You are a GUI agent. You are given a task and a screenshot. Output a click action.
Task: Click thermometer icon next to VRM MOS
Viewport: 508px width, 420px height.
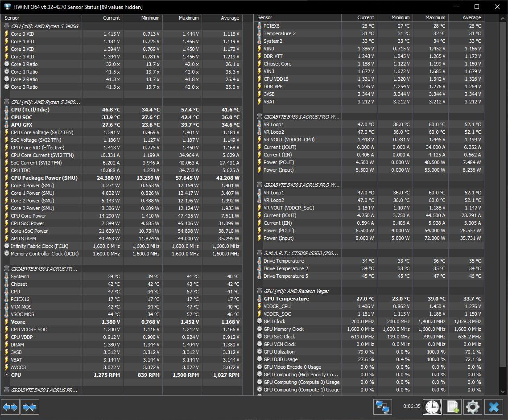coord(7,307)
